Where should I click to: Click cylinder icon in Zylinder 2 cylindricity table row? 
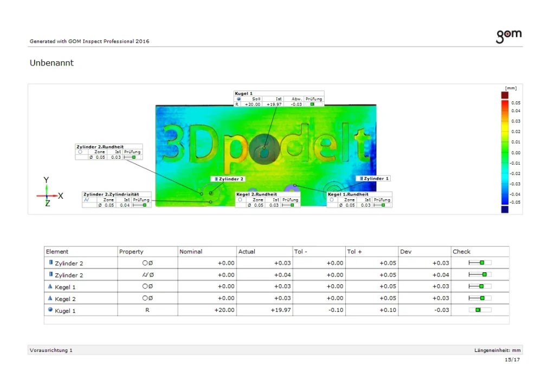tap(50, 275)
